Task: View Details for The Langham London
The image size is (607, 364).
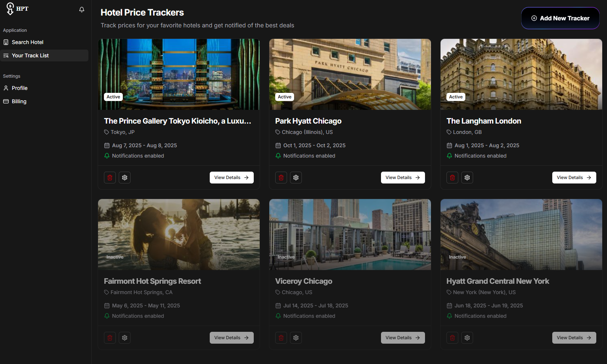Action: click(574, 178)
